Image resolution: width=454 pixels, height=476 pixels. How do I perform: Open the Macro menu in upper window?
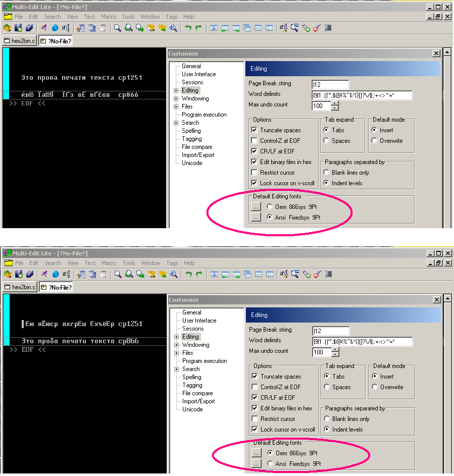coord(109,17)
